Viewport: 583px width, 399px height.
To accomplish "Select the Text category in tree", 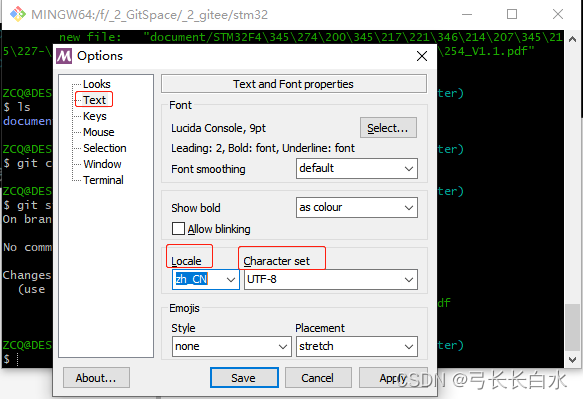I will 94,100.
